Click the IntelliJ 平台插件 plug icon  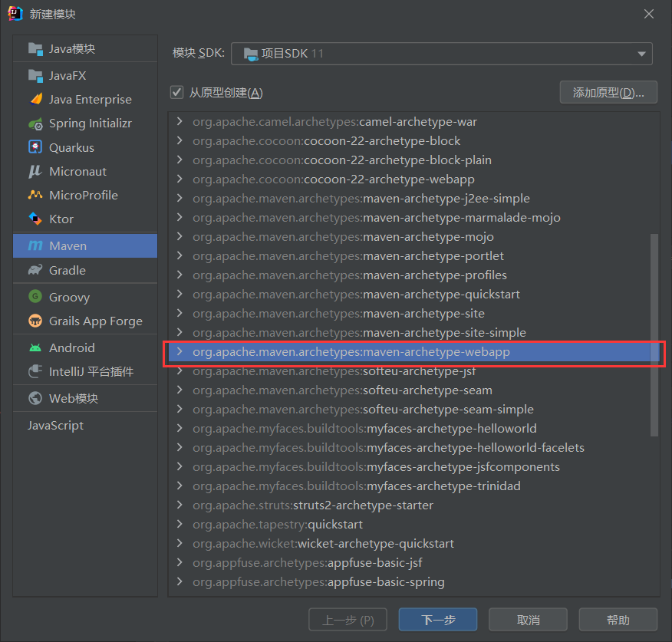pos(35,371)
